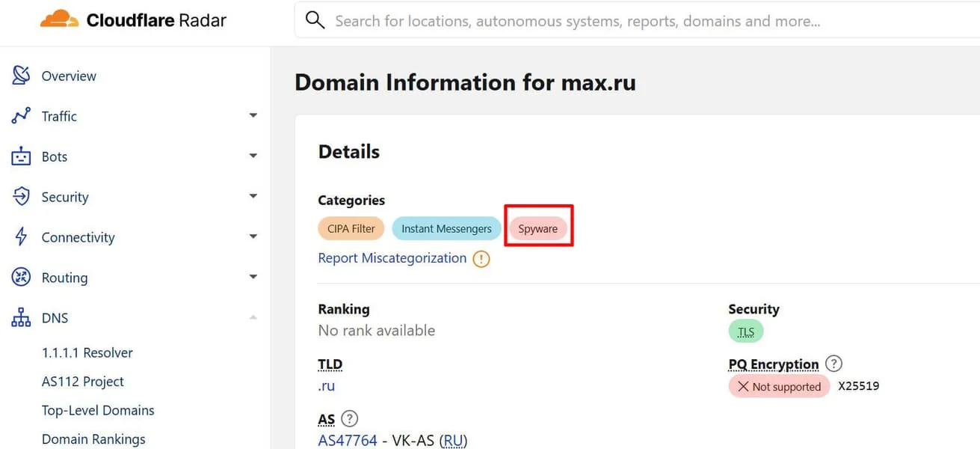Open the PQ Encryption help tooltip
The image size is (980, 449).
coord(833,364)
